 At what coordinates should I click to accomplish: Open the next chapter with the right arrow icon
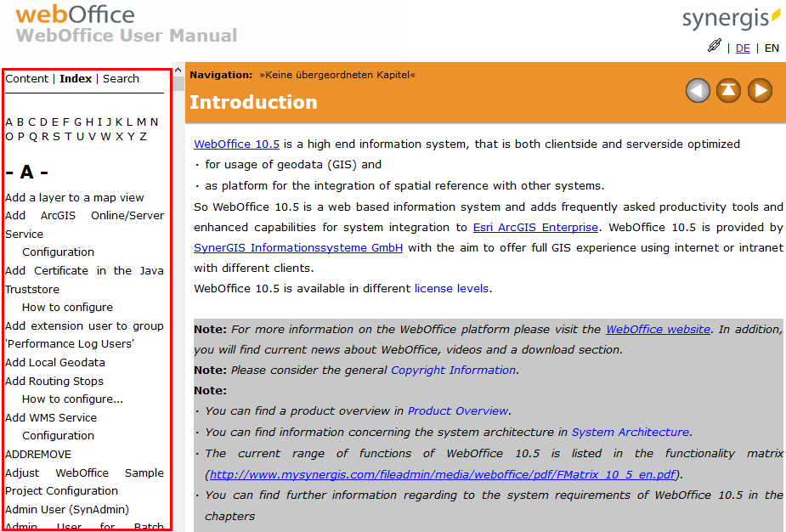pos(759,90)
